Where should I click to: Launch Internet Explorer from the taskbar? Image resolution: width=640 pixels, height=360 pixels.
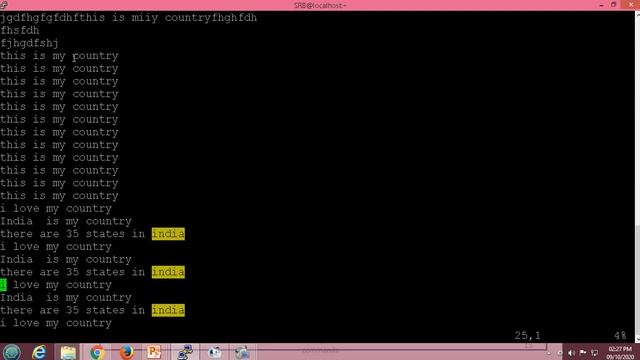(39, 352)
